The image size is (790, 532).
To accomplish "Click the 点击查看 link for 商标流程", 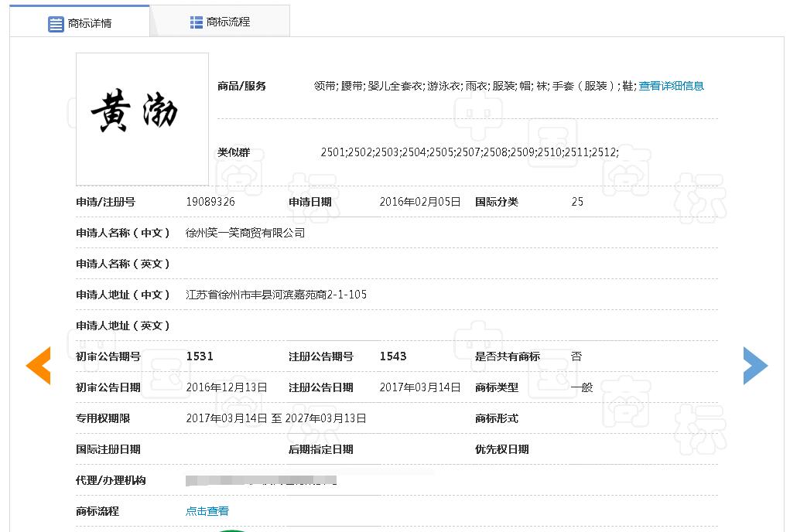I will tap(207, 511).
